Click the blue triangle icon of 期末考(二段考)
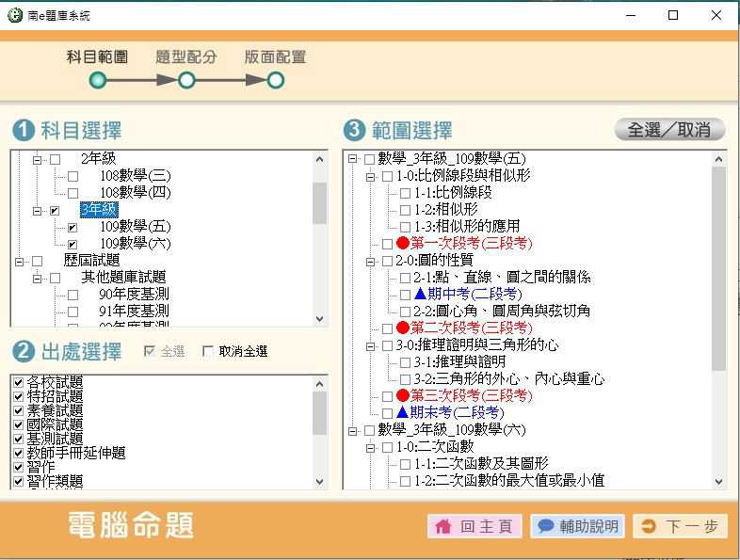The image size is (740, 560). pos(402,412)
